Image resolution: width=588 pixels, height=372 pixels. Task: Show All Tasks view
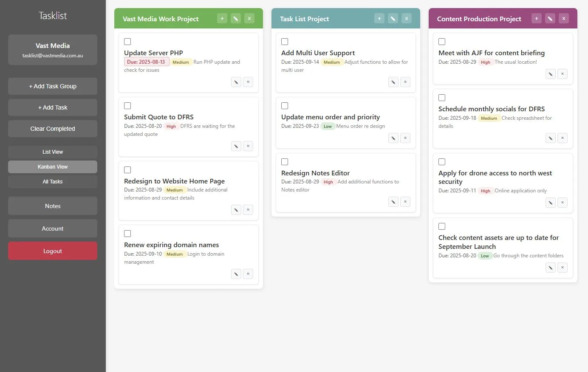click(x=53, y=182)
